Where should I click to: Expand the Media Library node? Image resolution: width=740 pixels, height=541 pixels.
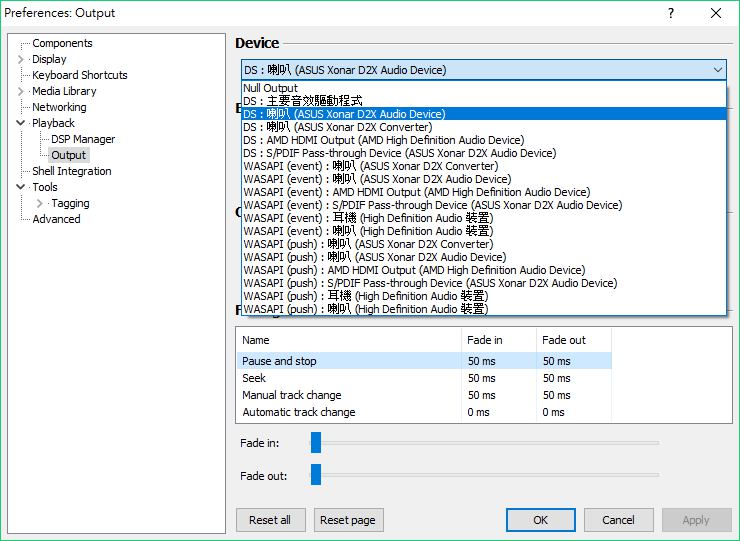(20, 91)
